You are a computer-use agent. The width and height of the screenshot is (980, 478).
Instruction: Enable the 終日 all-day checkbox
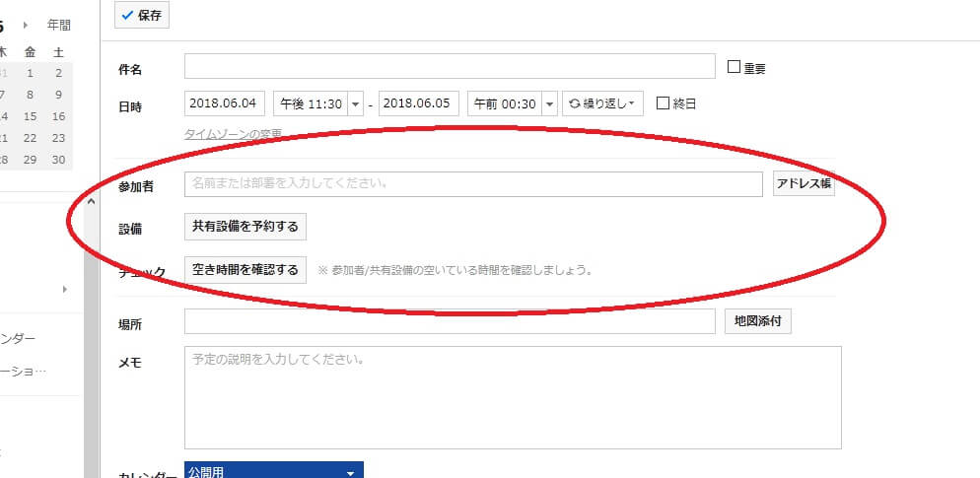(663, 102)
